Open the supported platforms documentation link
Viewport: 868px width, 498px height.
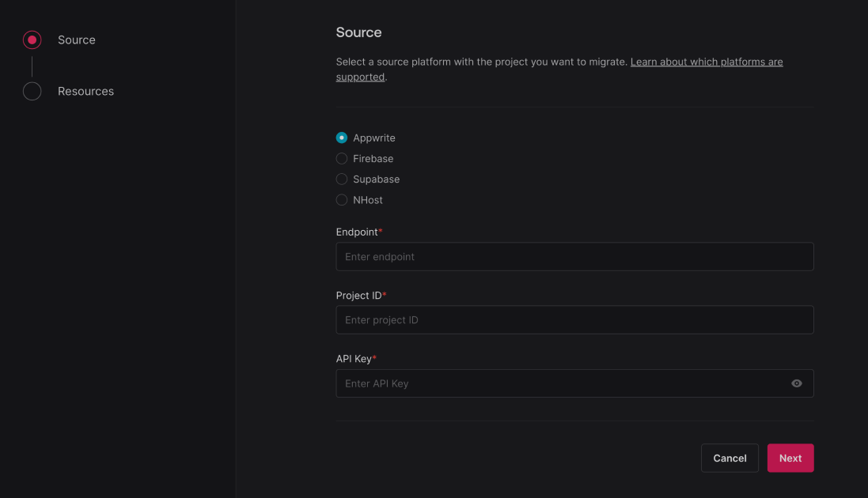coord(706,61)
